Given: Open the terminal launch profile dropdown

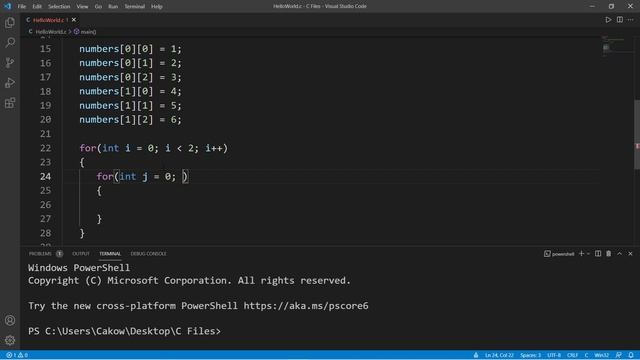Looking at the screenshot, I should 588,253.
